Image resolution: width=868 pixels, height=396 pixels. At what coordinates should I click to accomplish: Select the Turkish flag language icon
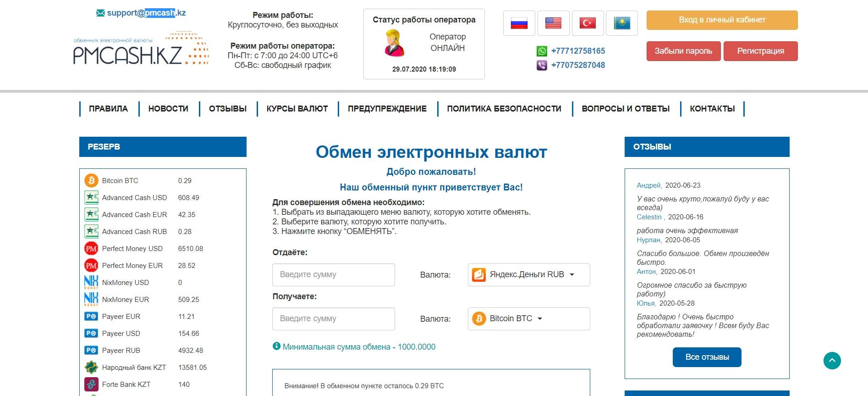588,23
